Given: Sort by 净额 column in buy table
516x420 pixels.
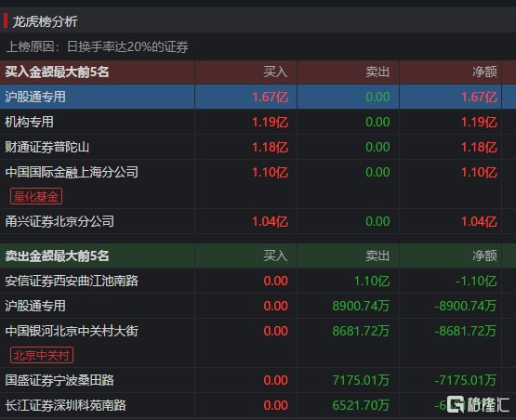Looking at the screenshot, I should click(484, 72).
